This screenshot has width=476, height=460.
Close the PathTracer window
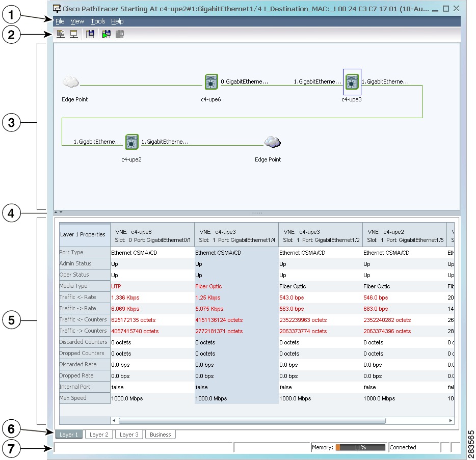(456, 9)
